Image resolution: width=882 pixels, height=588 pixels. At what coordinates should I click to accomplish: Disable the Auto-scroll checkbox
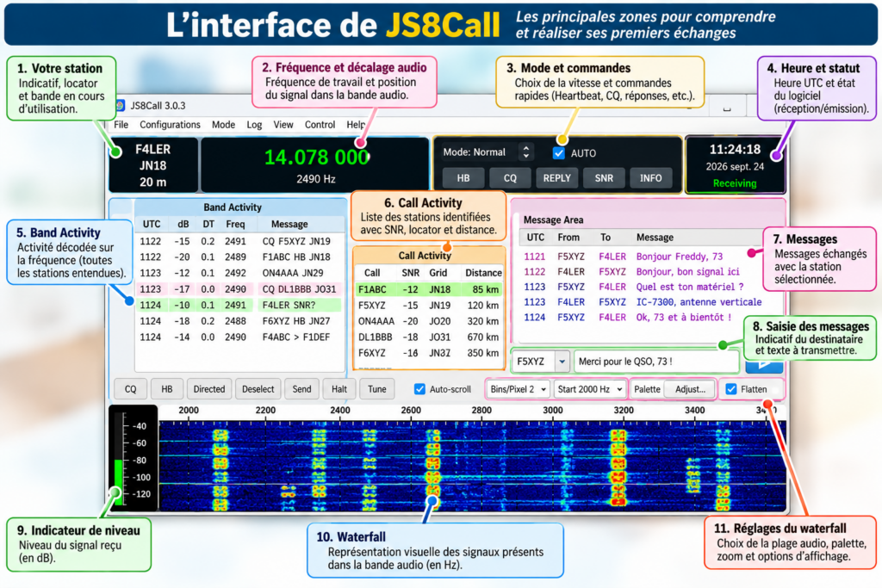tap(419, 389)
